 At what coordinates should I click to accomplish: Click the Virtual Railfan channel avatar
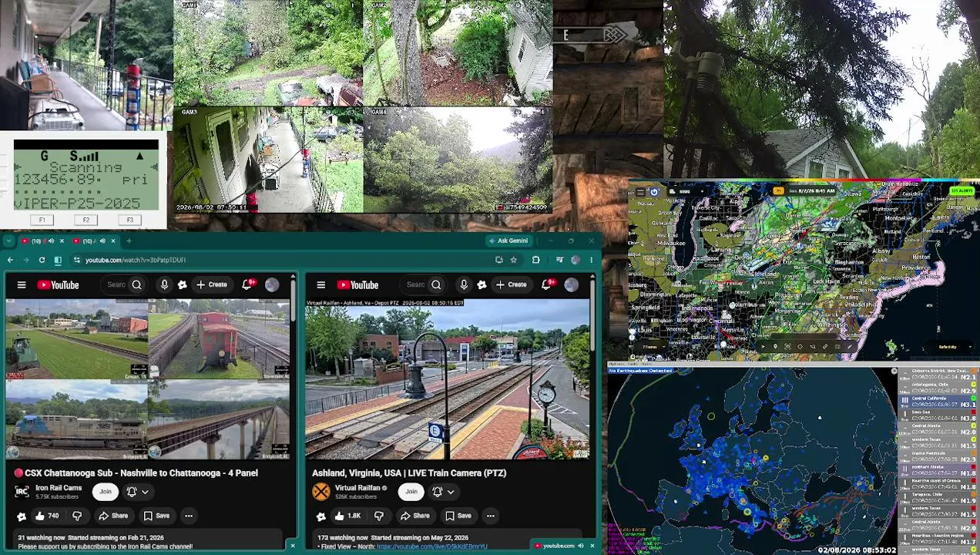tap(321, 492)
